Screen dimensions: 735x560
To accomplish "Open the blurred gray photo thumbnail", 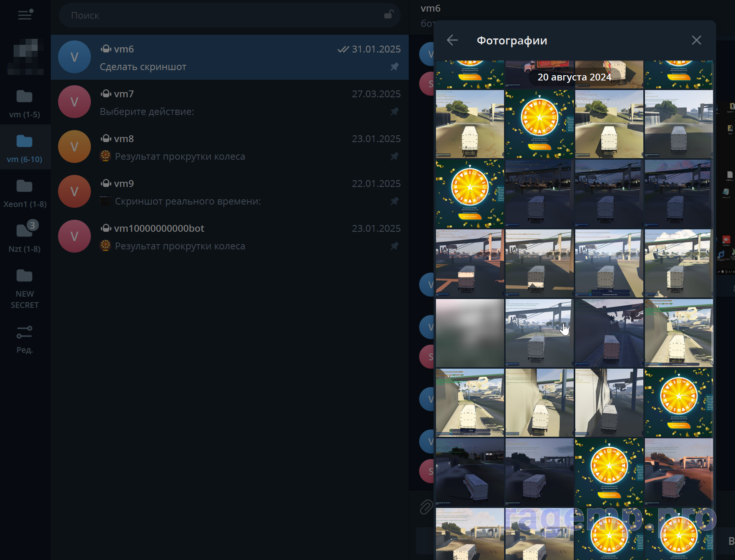I will coord(470,333).
